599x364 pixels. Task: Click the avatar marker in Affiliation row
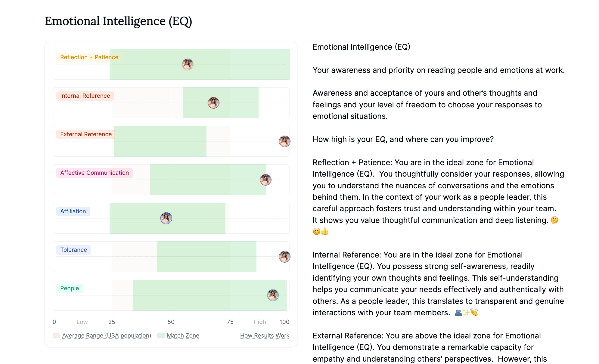tap(166, 218)
